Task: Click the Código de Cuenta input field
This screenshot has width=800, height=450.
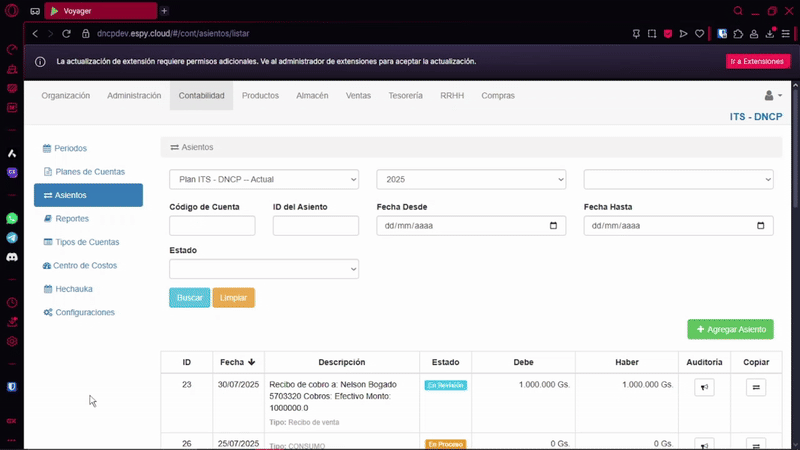Action: click(x=212, y=226)
